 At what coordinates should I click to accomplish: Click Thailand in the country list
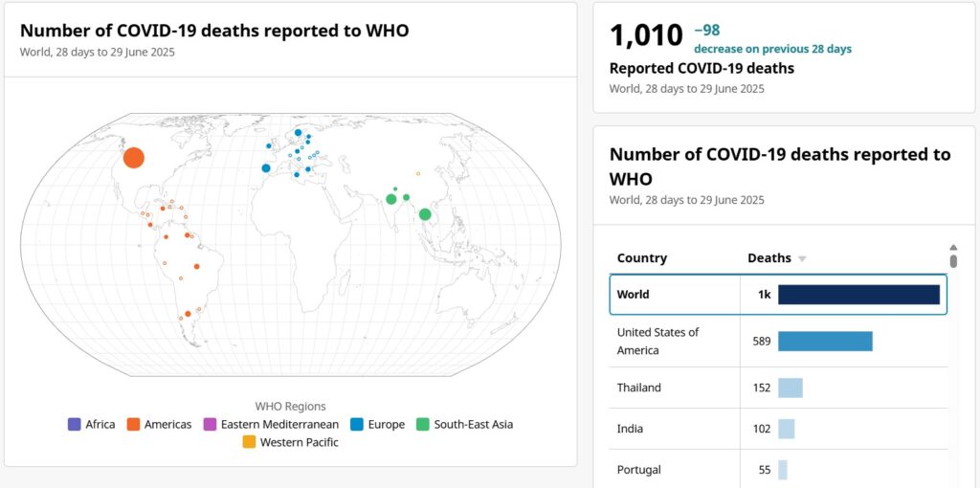click(x=639, y=388)
